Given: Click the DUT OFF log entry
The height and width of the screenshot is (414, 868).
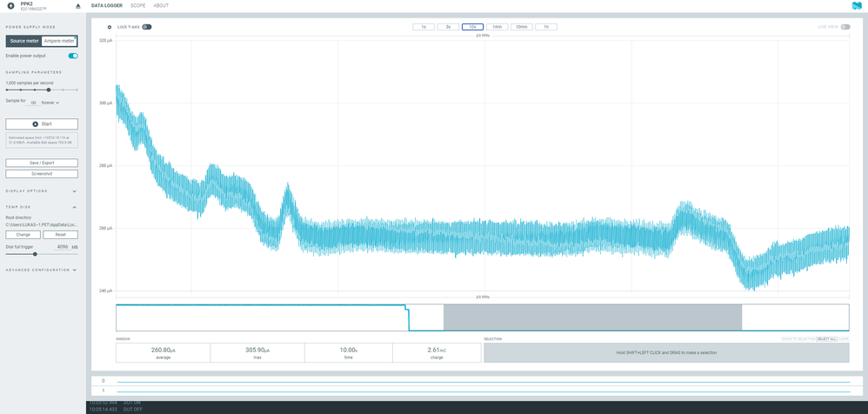Looking at the screenshot, I should click(117, 409).
